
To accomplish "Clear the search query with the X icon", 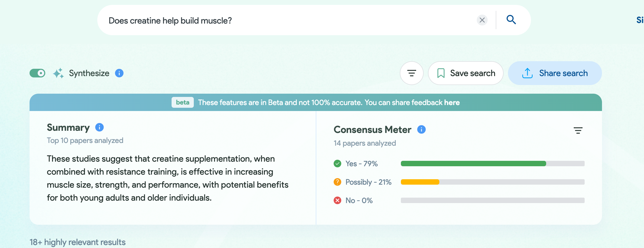I will click(482, 20).
